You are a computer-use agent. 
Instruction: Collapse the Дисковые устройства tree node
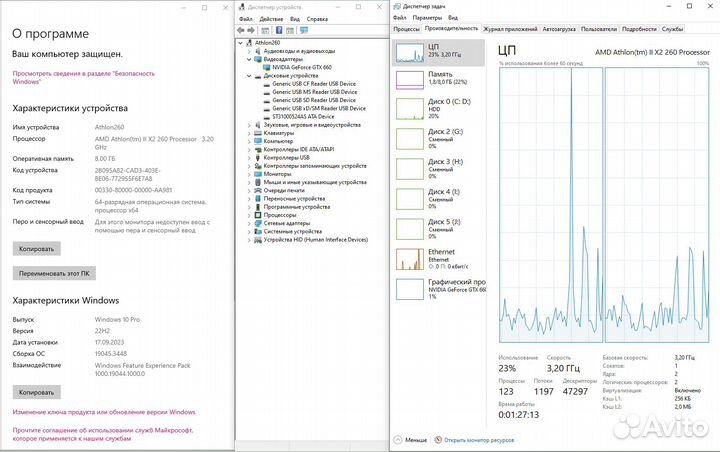pyautogui.click(x=249, y=76)
